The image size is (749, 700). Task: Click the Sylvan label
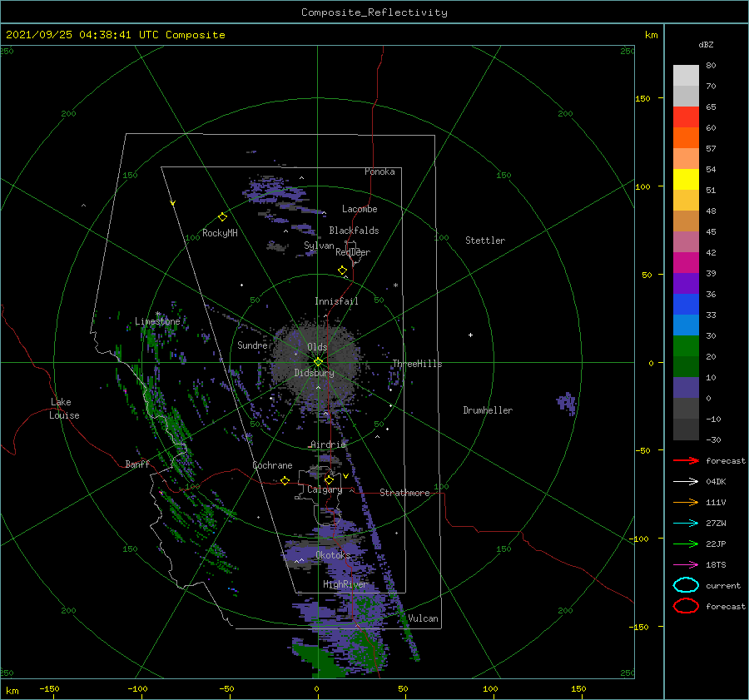coord(319,246)
